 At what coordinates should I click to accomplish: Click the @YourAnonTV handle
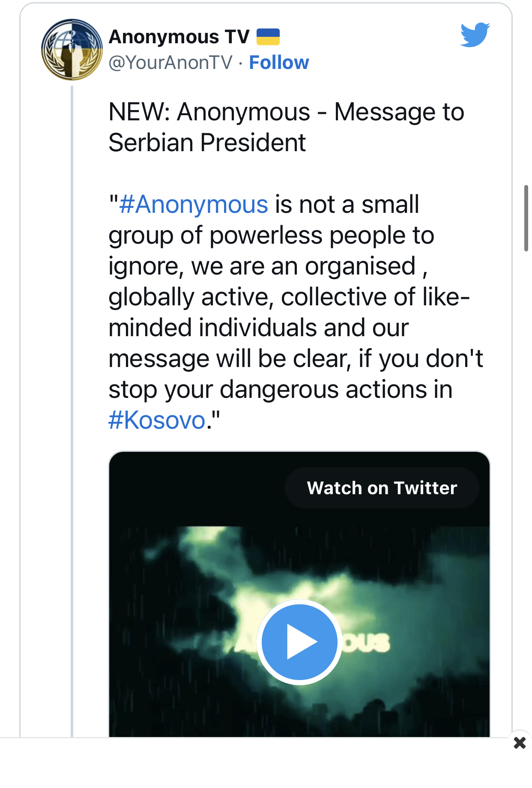pyautogui.click(x=170, y=63)
